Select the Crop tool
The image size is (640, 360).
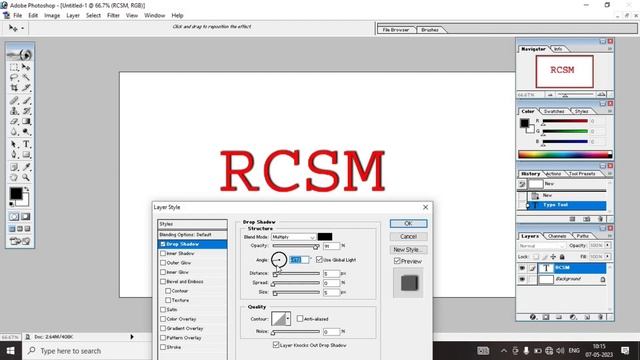14,88
